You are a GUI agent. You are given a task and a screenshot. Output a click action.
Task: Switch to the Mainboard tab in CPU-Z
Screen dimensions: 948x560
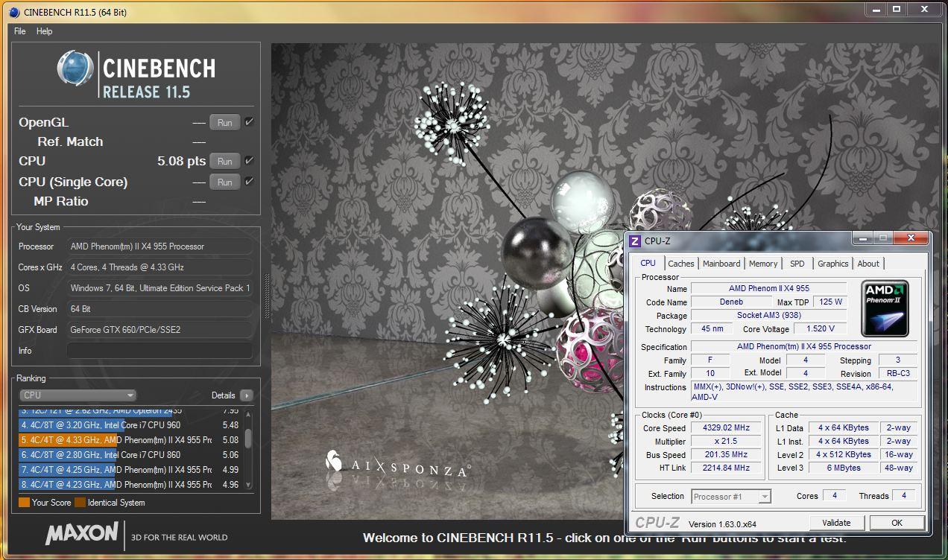[x=721, y=264]
